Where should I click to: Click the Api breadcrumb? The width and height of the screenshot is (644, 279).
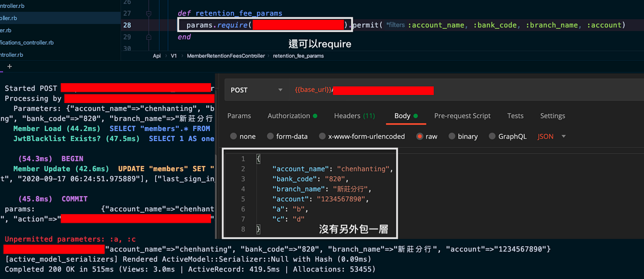click(x=157, y=56)
